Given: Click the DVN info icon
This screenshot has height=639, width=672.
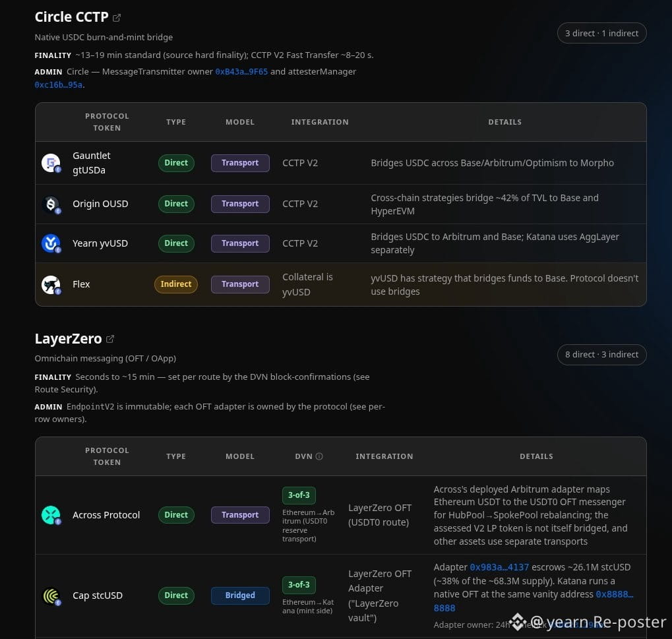Looking at the screenshot, I should tap(319, 456).
